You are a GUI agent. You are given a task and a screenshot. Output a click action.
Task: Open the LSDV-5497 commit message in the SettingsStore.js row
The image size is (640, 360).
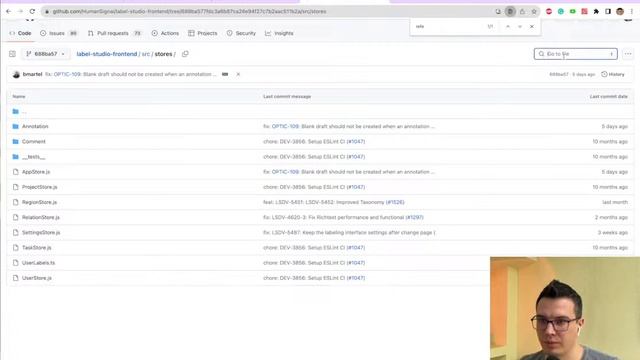click(x=349, y=232)
